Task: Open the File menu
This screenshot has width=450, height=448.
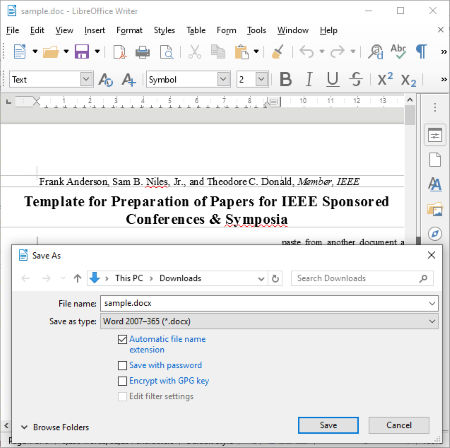Action: [x=13, y=30]
